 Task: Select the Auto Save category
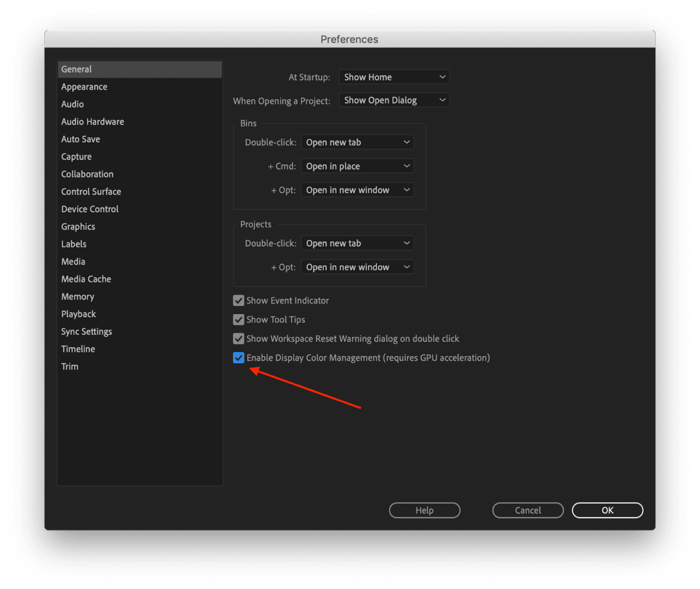point(80,139)
